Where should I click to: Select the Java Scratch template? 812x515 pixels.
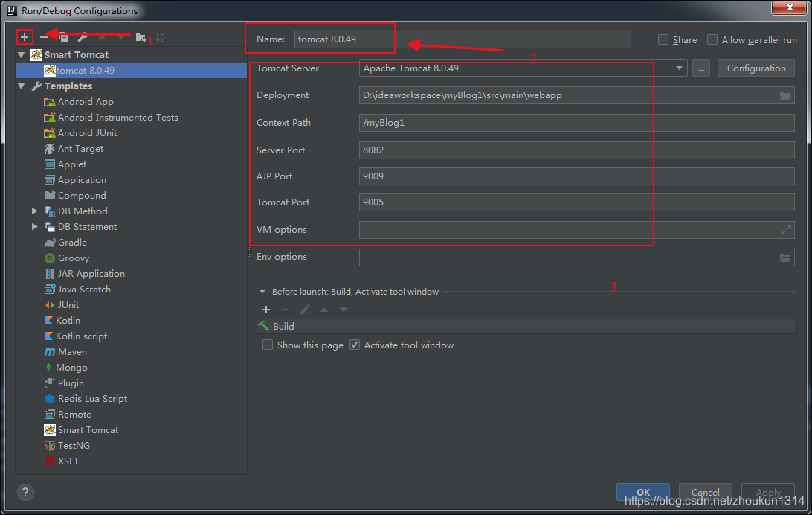[77, 290]
